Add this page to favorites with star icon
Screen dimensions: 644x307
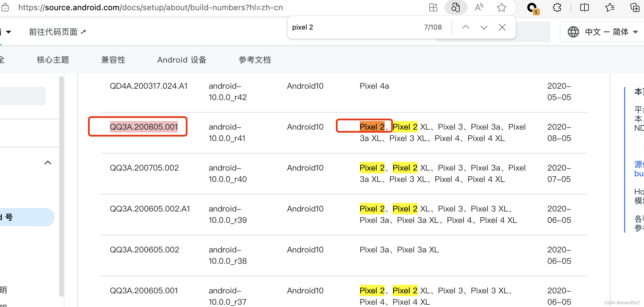501,8
